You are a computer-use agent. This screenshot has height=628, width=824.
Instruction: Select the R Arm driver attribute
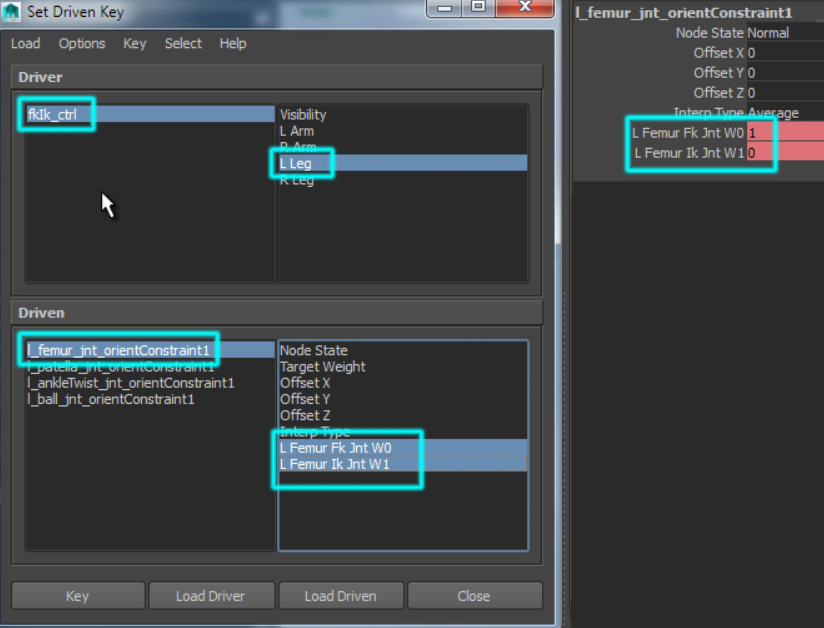[x=403, y=147]
